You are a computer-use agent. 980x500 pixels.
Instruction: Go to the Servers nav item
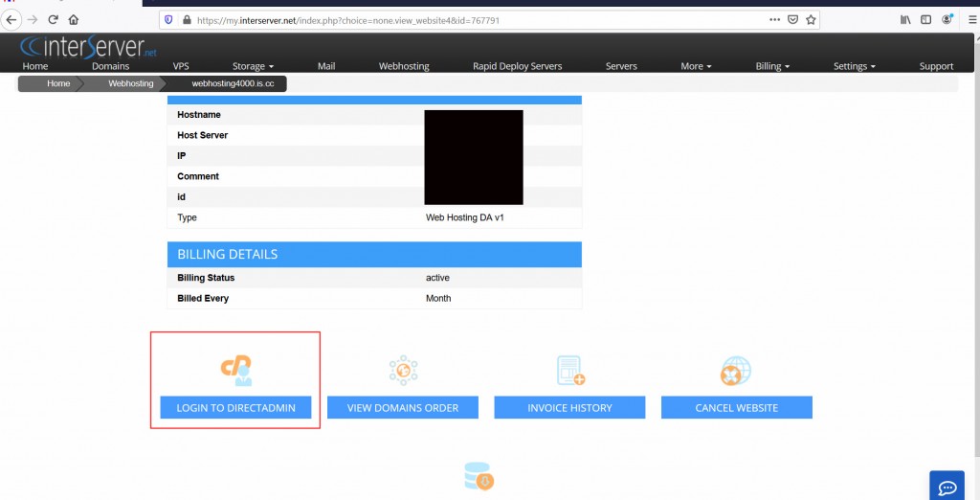pos(621,66)
